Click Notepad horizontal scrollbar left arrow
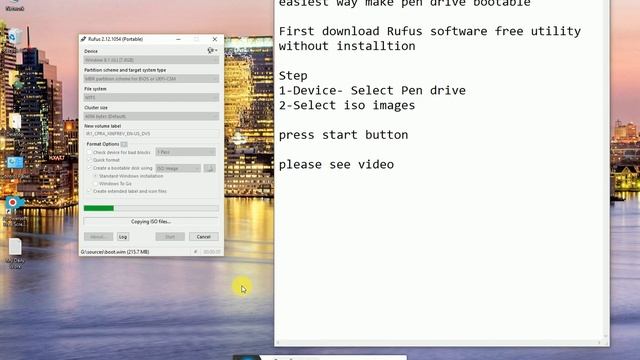Viewport: 640px width, 360px height. [x=278, y=342]
